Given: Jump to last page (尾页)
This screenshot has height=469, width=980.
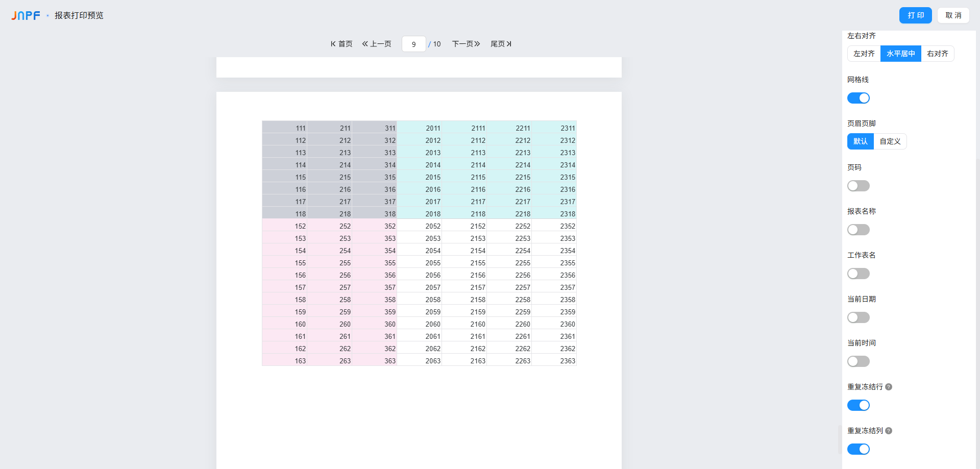Looking at the screenshot, I should pos(501,44).
